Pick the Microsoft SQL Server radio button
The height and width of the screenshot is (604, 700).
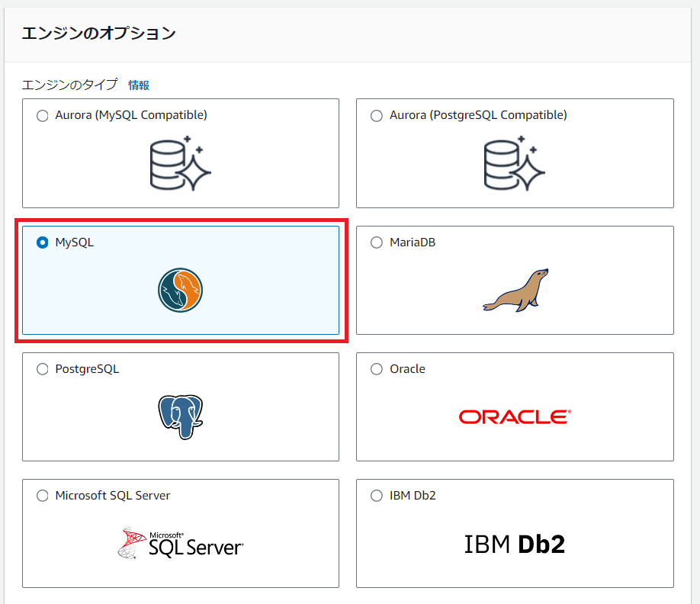pyautogui.click(x=42, y=496)
